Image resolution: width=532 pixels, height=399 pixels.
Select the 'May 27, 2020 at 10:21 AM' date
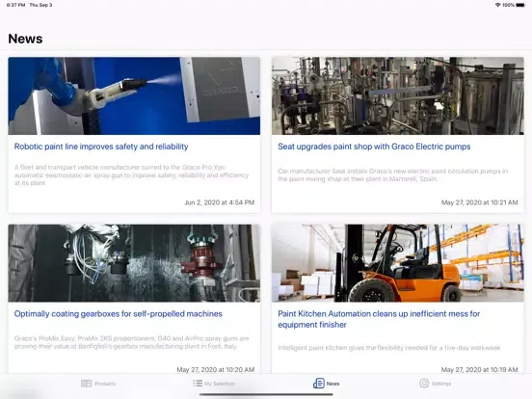click(479, 202)
